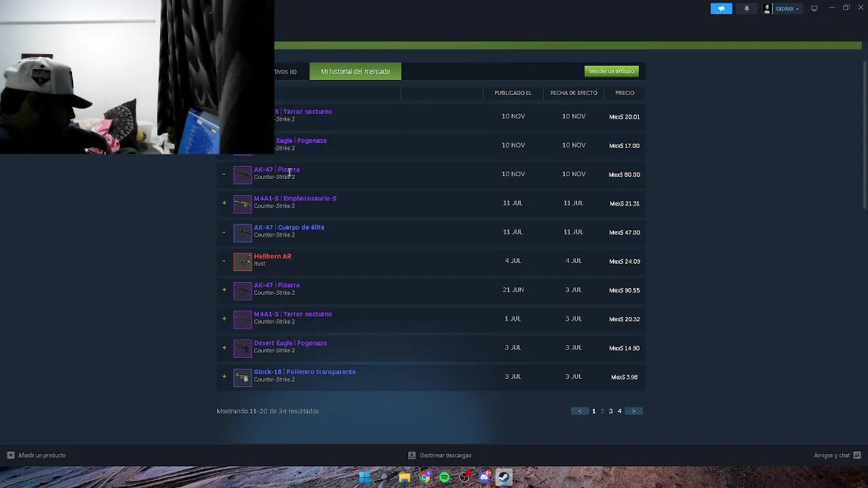This screenshot has height=488, width=868.
Task: Switch to Mi historial del mercado tab
Action: pos(355,71)
